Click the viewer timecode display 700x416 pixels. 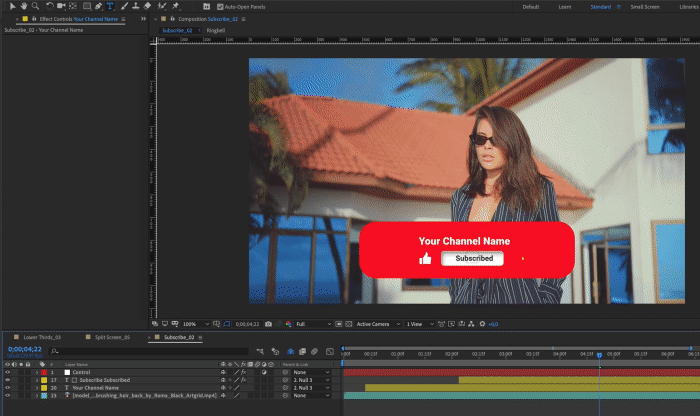point(247,324)
